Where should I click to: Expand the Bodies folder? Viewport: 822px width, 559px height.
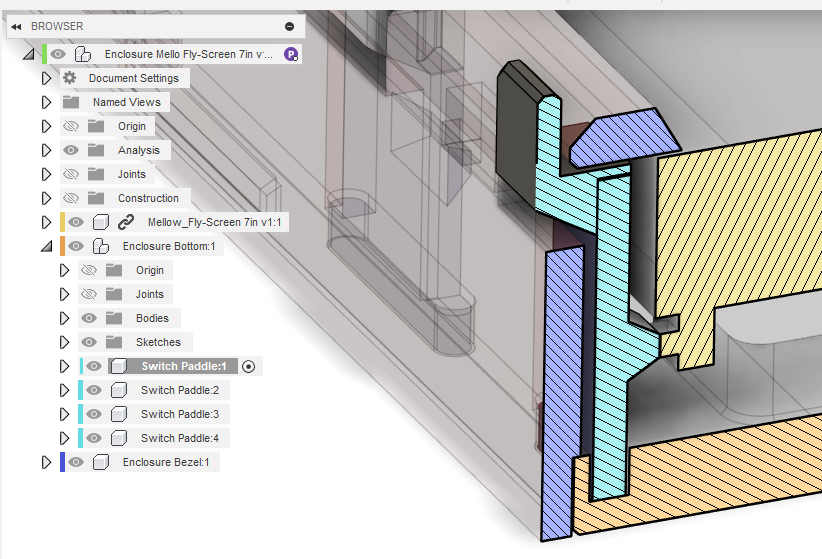click(64, 318)
